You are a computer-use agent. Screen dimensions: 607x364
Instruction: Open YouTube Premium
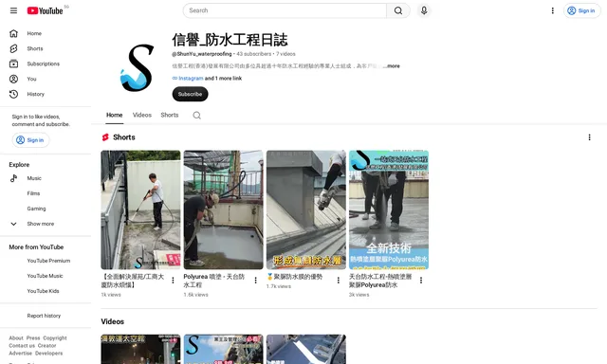click(x=48, y=261)
